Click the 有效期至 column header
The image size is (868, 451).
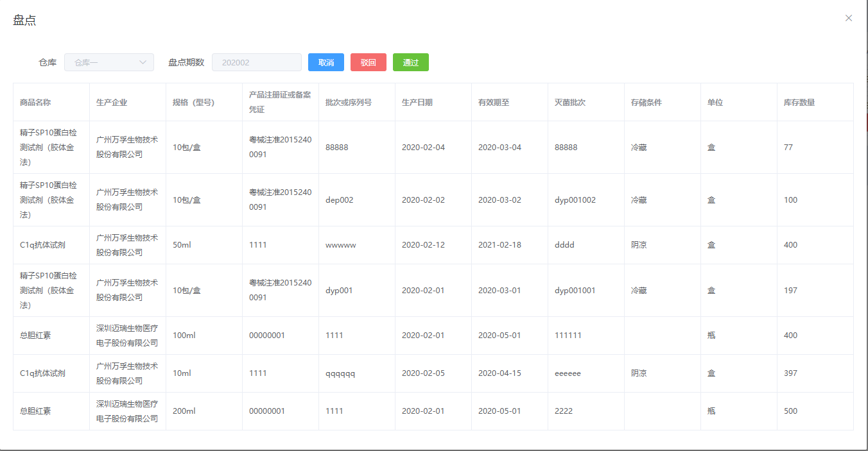494,102
